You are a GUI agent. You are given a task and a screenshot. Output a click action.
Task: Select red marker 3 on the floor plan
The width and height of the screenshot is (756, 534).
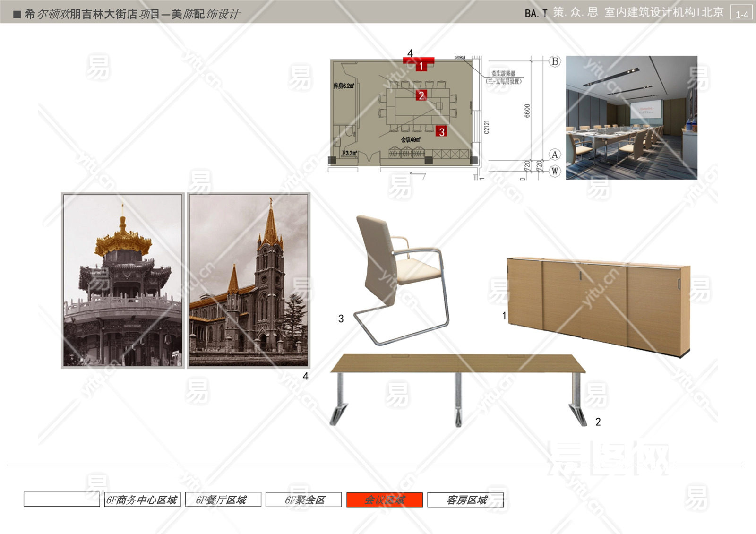441,131
